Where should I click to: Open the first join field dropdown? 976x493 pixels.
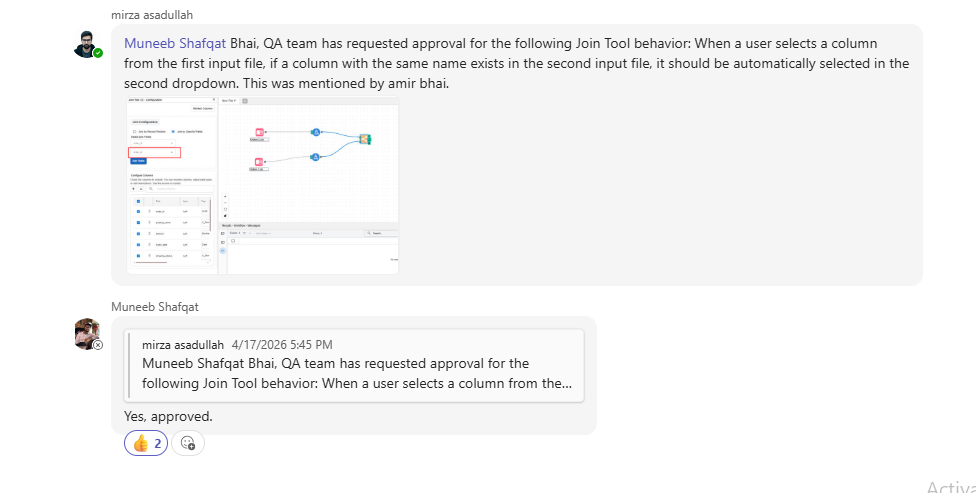click(x=152, y=143)
